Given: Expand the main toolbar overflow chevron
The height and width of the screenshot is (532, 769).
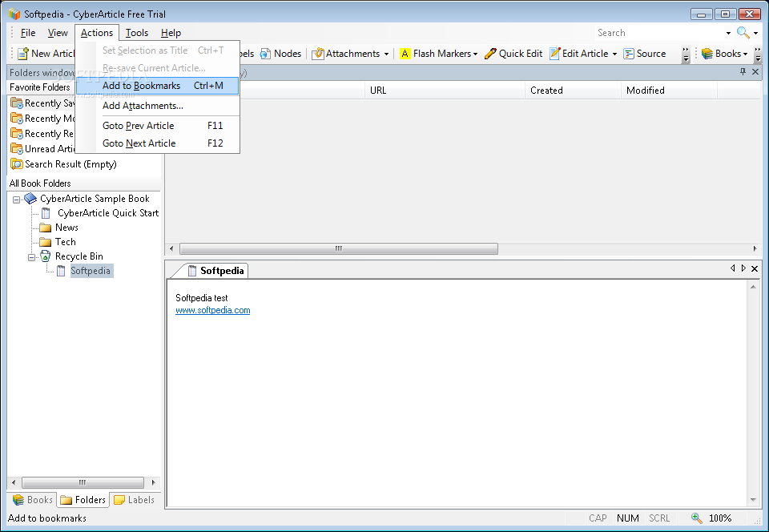Looking at the screenshot, I should point(686,54).
